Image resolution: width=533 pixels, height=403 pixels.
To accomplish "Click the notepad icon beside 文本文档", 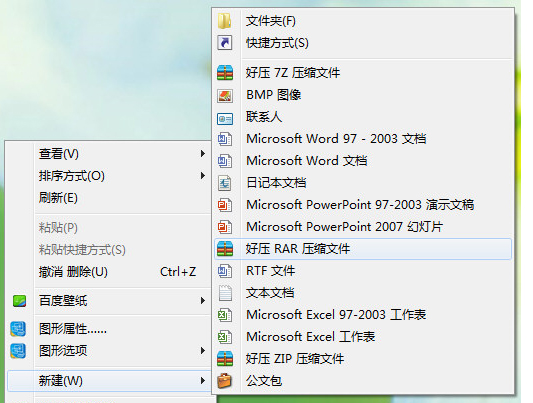I will tap(225, 293).
